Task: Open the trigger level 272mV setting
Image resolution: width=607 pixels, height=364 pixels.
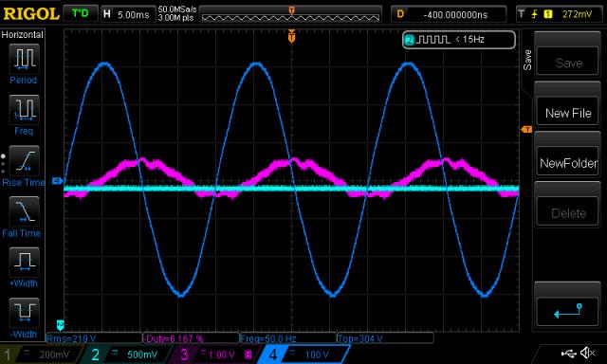Action: [x=559, y=14]
